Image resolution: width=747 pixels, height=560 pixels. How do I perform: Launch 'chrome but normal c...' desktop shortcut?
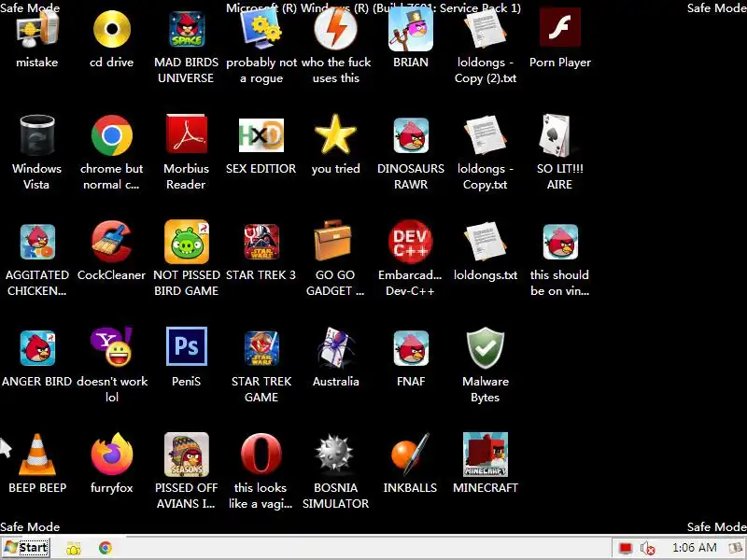[x=111, y=135]
